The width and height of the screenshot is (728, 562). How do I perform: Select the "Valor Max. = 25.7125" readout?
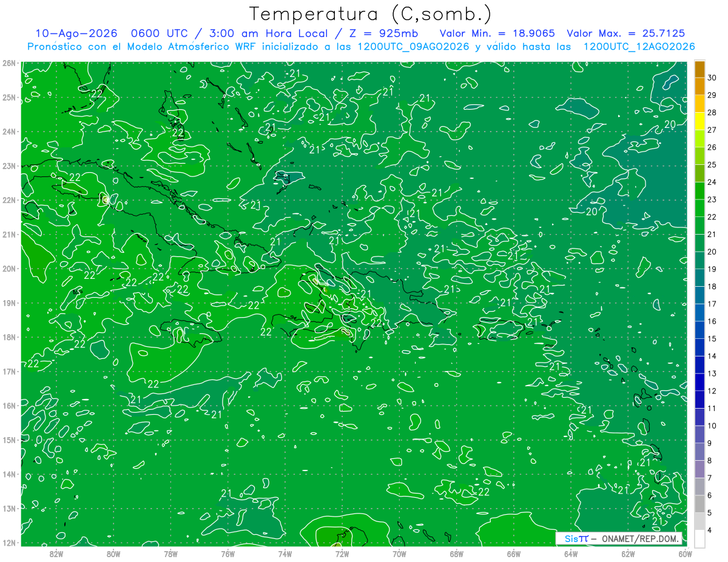[626, 33]
